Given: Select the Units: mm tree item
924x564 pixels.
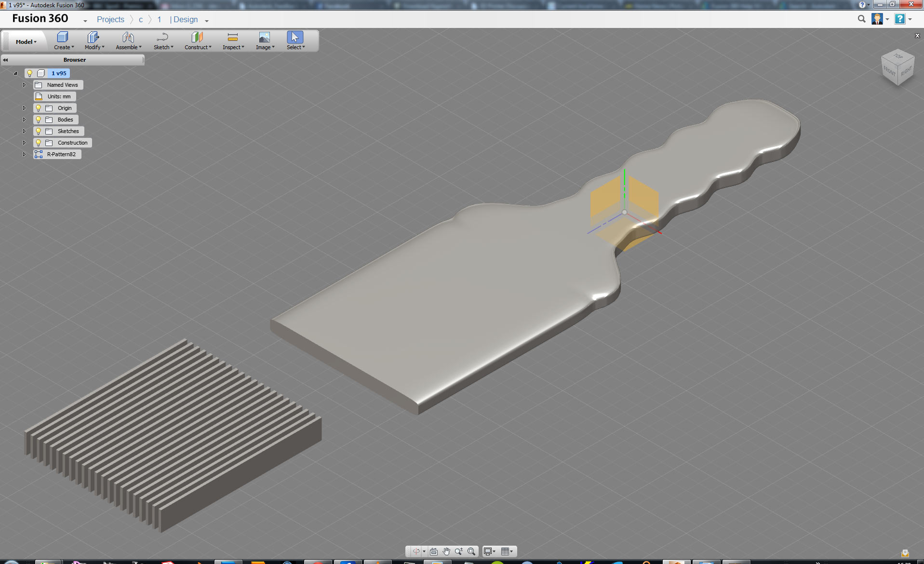Looking at the screenshot, I should pos(54,96).
